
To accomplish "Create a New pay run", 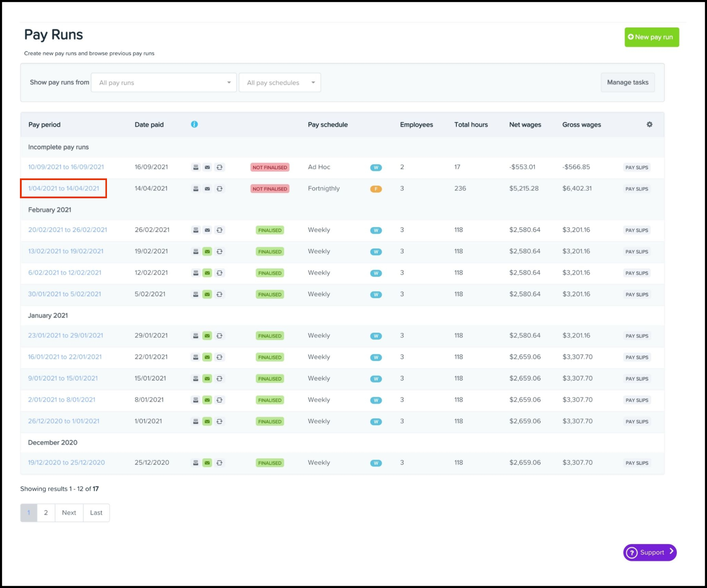I will coord(651,37).
